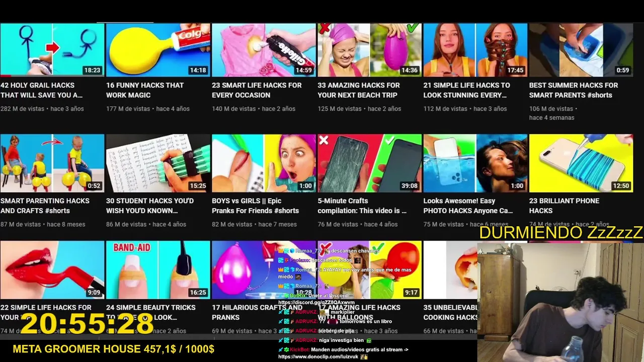Click title '30 STUDENT HACKS YOU'D WISH YOU'D KNOWN'
This screenshot has height=362, width=644.
tap(150, 206)
